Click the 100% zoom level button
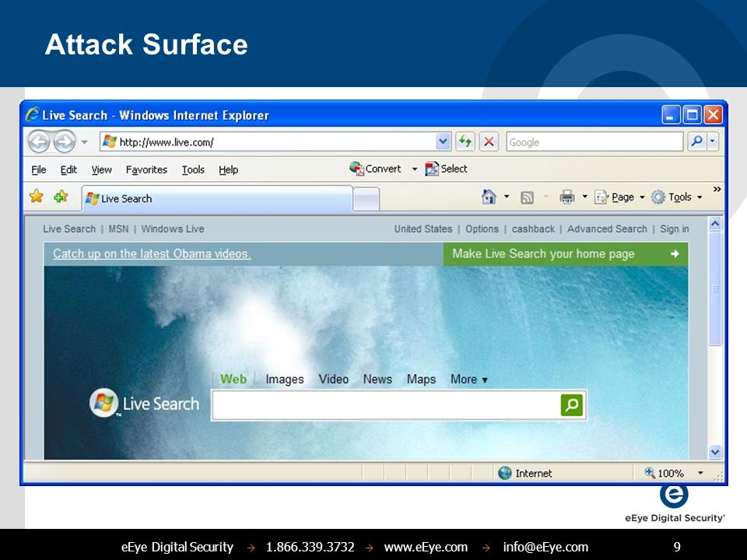 click(664, 473)
